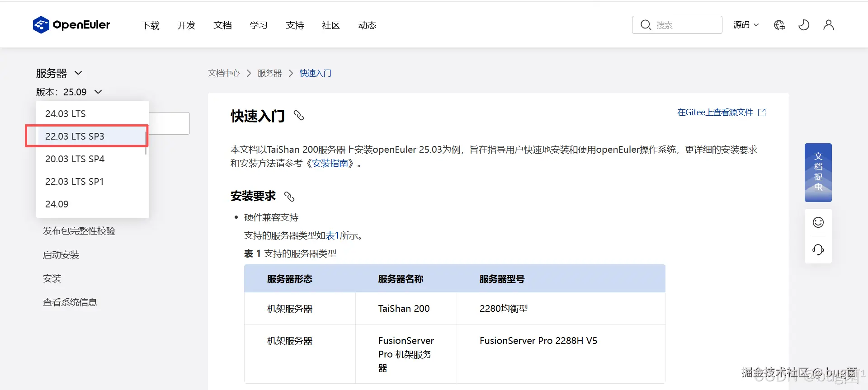This screenshot has width=868, height=390.
Task: Open 发布包完整性校验 sidebar item
Action: tap(79, 231)
